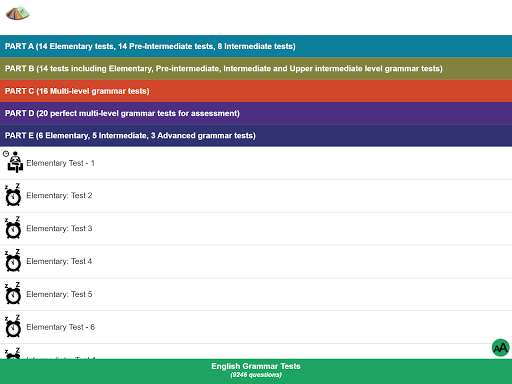Screen dimensions: 512x384
Task: Click alarm clock icon beside Elementary: Test 4
Action: 13,261
